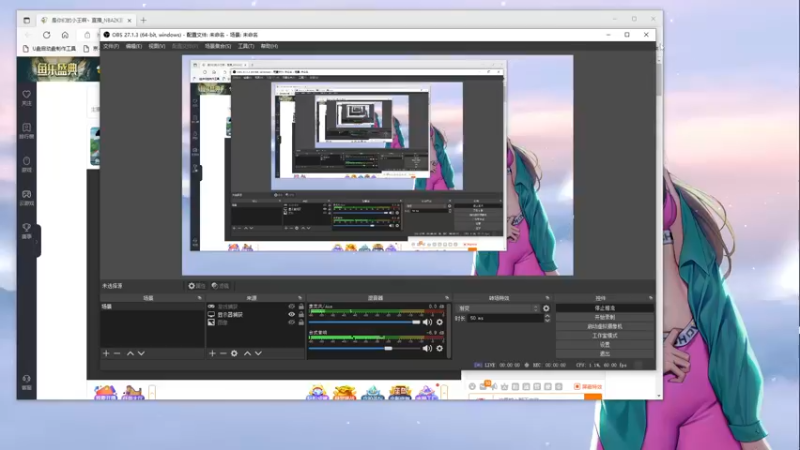Go to the browser home page
This screenshot has width=800, height=450.
pos(65,35)
